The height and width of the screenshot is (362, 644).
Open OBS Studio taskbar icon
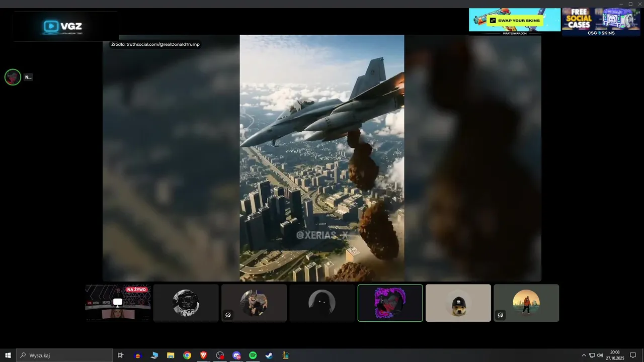[220, 355]
